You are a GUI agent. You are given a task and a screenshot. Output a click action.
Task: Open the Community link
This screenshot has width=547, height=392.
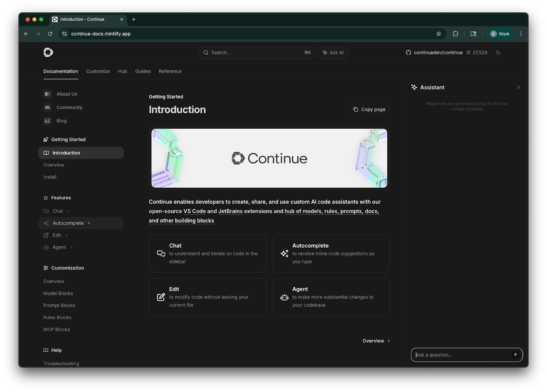pos(69,107)
